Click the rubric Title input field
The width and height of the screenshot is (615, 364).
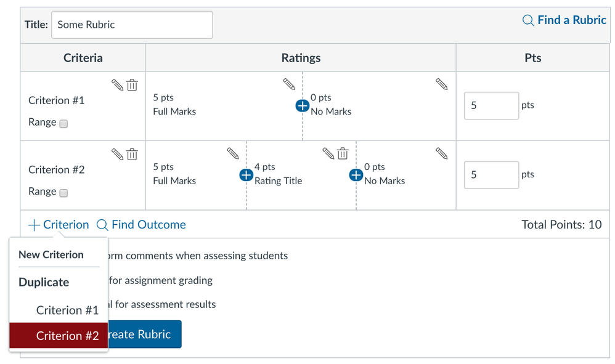pyautogui.click(x=132, y=25)
